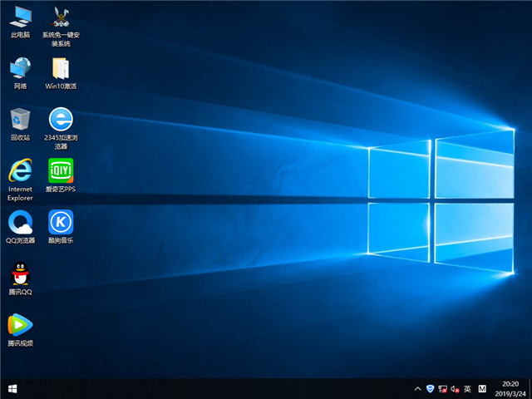Open the Windows Start menu
Viewport: 532px width, 399px height.
12,388
